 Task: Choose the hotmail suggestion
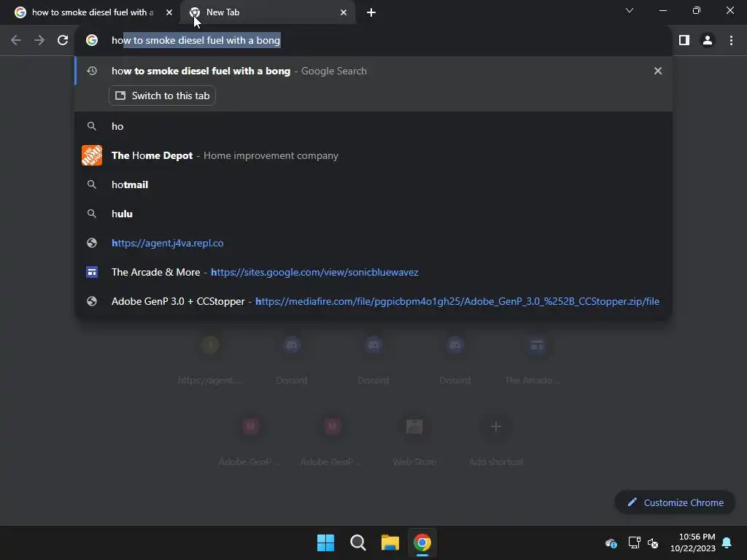pyautogui.click(x=373, y=184)
